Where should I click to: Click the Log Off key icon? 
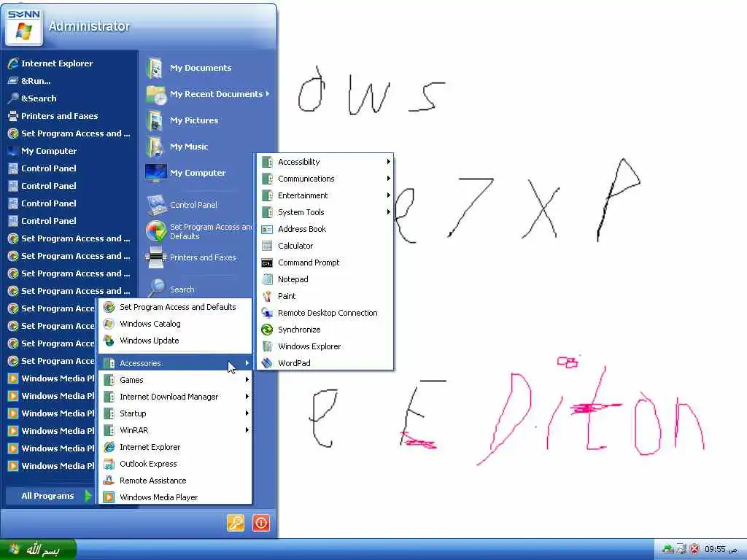tap(236, 522)
